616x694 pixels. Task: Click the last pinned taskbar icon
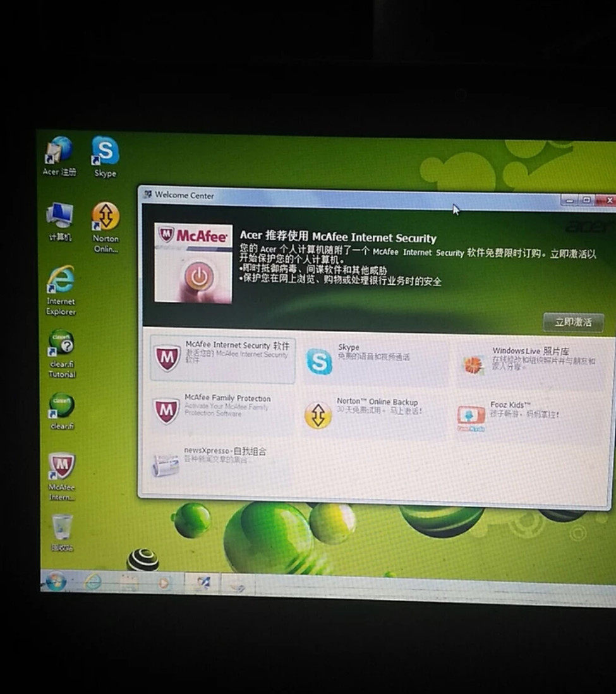[238, 586]
